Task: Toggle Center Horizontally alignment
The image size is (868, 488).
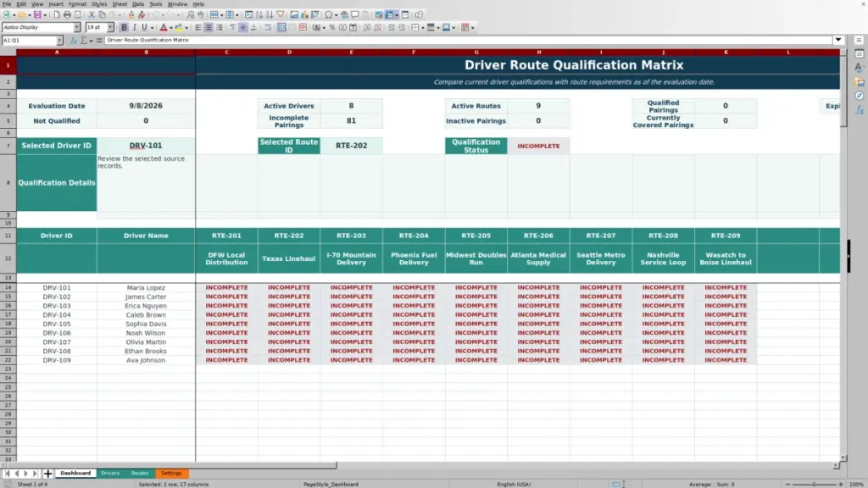Action: pos(209,27)
